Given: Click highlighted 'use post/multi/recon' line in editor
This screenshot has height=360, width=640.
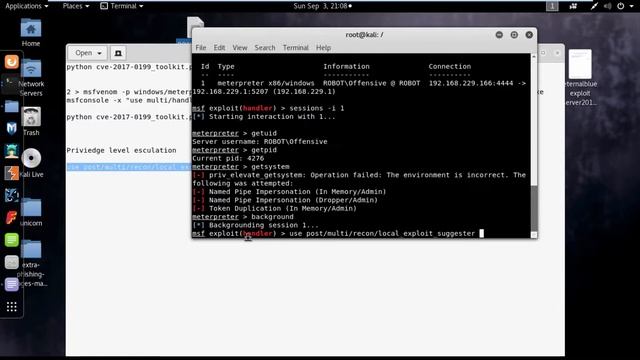Looking at the screenshot, I should click(129, 167).
